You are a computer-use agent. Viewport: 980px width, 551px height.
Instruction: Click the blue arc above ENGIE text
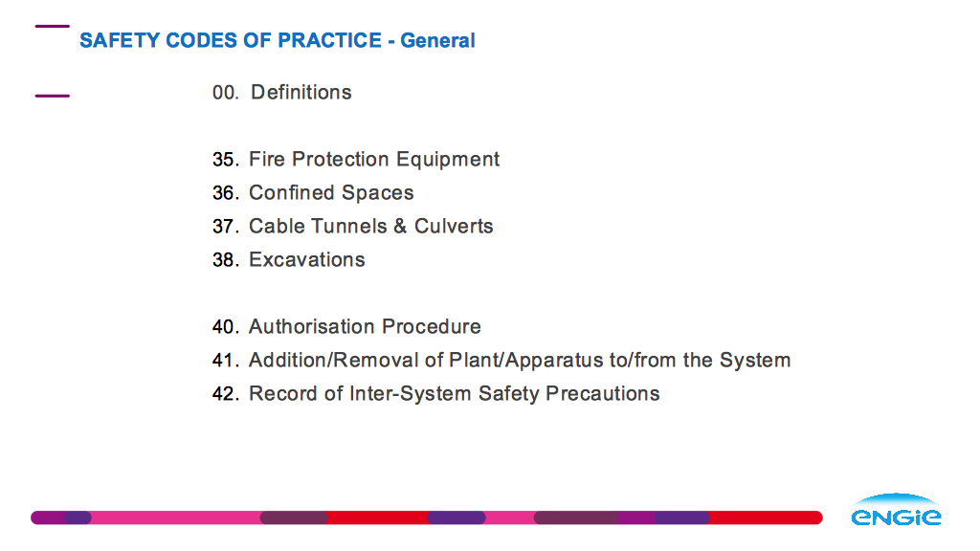[x=896, y=498]
